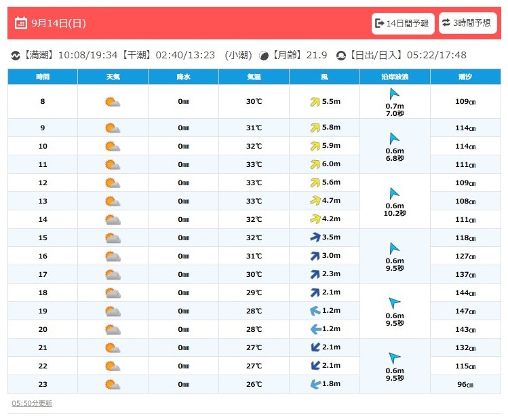Click the hour 15 cell
508x420 pixels.
coord(43,238)
